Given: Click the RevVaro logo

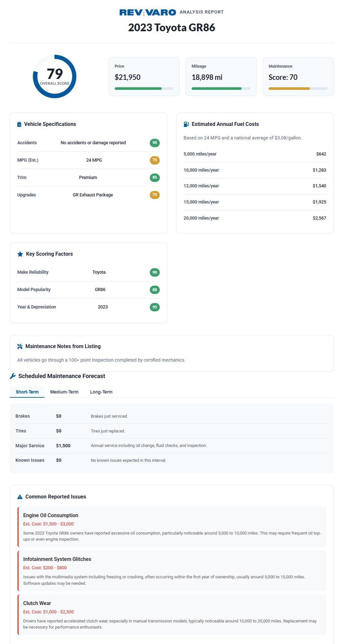Looking at the screenshot, I should pyautogui.click(x=148, y=12).
